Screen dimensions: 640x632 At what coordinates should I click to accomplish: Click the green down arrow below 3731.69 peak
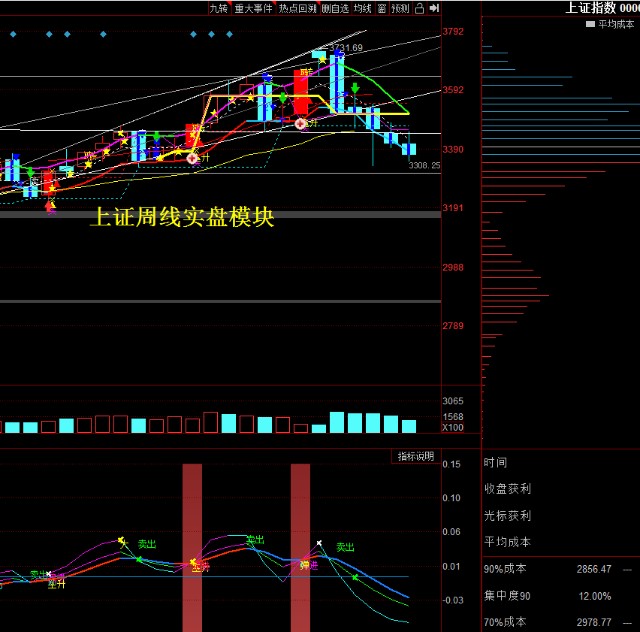point(355,89)
